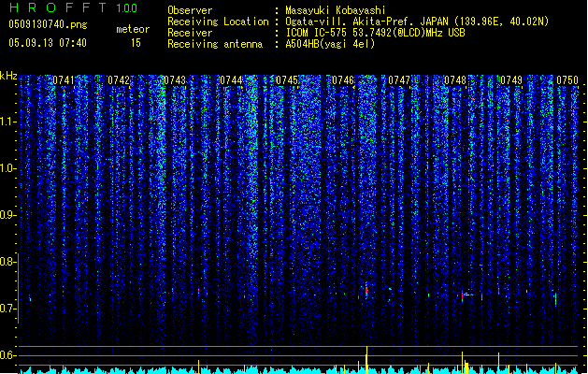Click the meteor label
Screen dimensions: 588x374
(133, 29)
